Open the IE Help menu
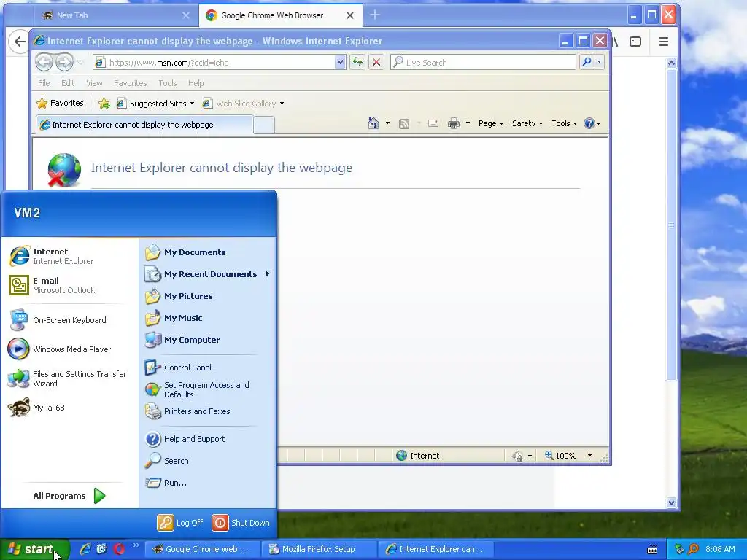The image size is (747, 560). [x=196, y=83]
